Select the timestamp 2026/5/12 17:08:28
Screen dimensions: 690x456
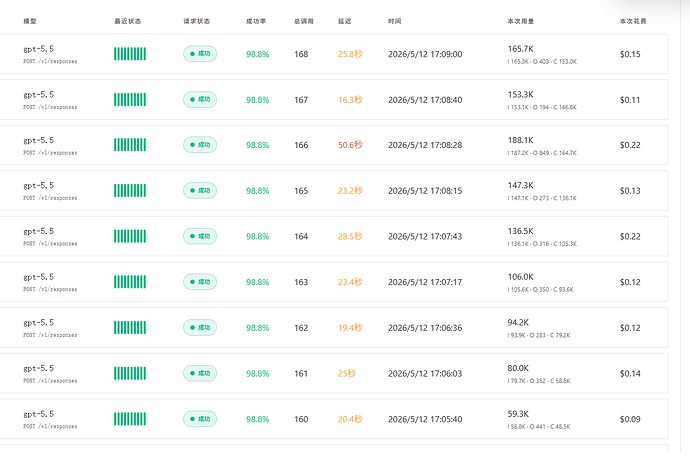[x=425, y=145]
